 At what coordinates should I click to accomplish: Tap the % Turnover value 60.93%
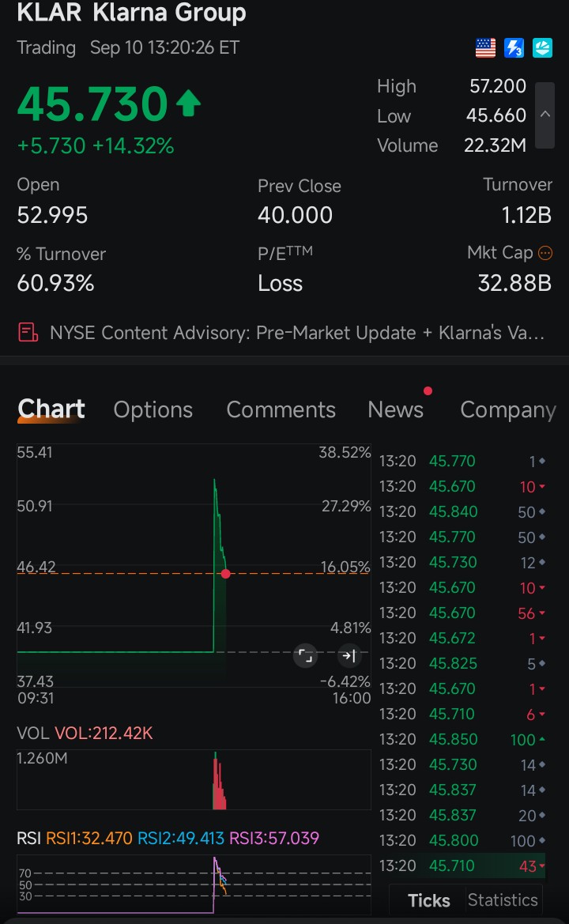(56, 284)
